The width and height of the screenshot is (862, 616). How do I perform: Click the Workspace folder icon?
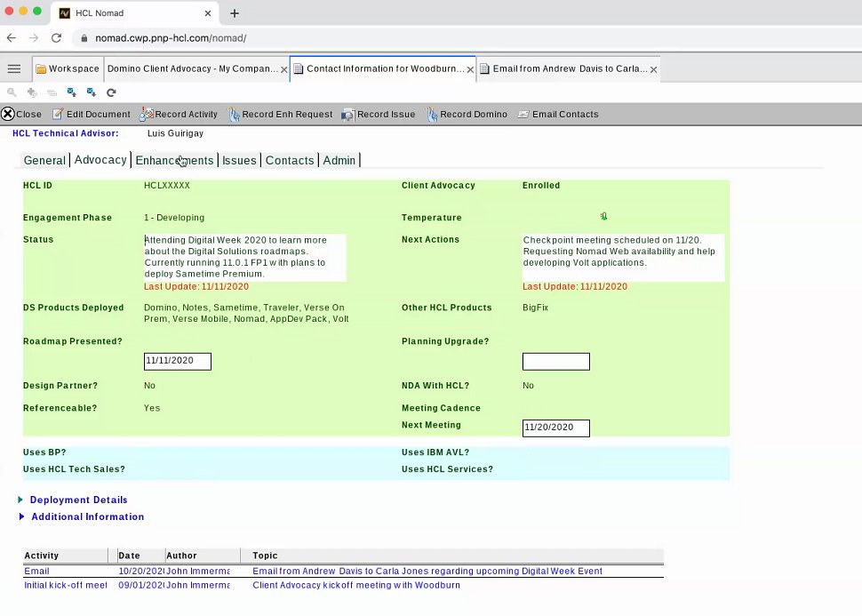41,69
